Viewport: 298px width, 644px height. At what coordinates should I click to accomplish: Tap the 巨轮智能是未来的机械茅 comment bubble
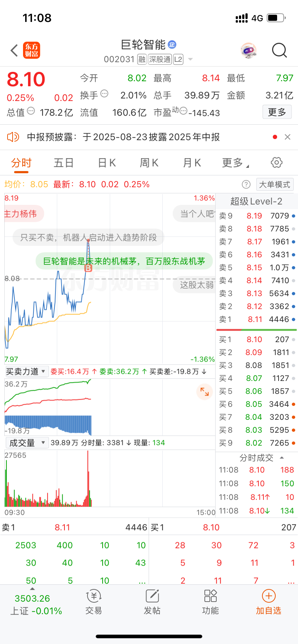pyautogui.click(x=124, y=261)
